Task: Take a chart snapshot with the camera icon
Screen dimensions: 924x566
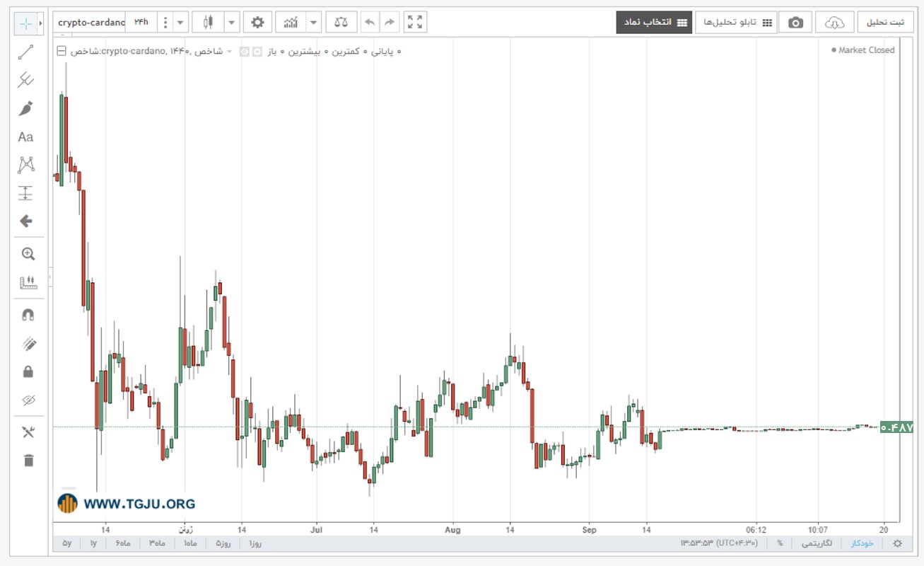Action: click(x=796, y=23)
